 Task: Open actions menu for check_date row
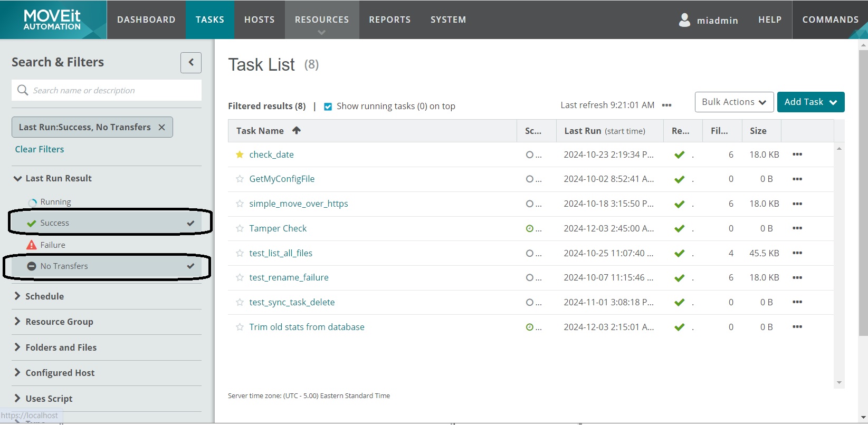point(797,154)
